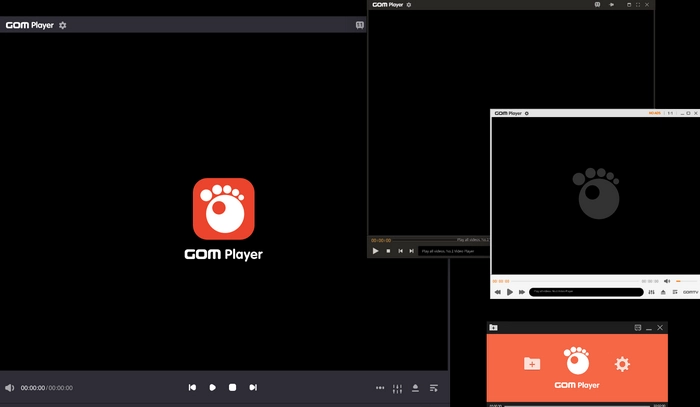Play video in dark top player
The image size is (700, 407).
(375, 251)
